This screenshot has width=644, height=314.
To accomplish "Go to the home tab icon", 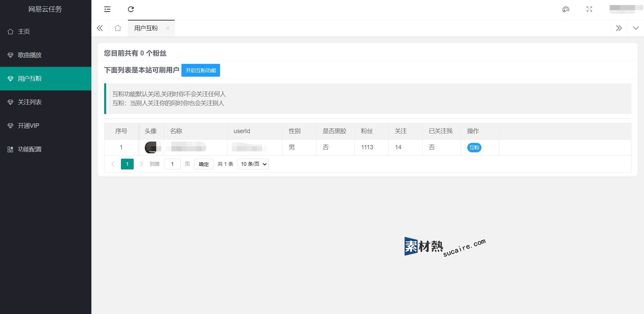I will 118,28.
